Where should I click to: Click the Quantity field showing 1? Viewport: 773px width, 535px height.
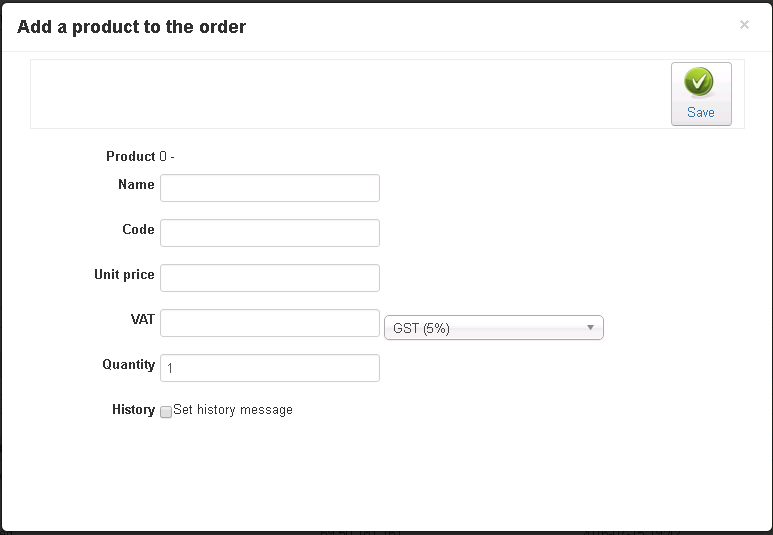click(270, 368)
